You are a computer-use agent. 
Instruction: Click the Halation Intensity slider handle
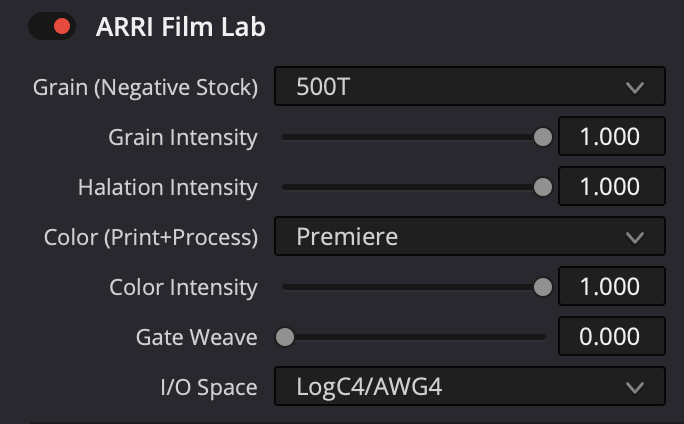tap(543, 187)
